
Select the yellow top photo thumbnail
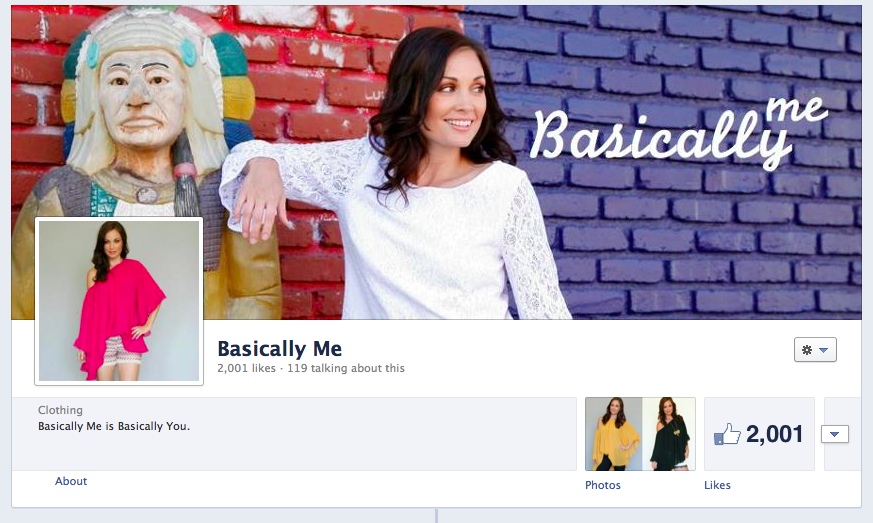click(614, 434)
